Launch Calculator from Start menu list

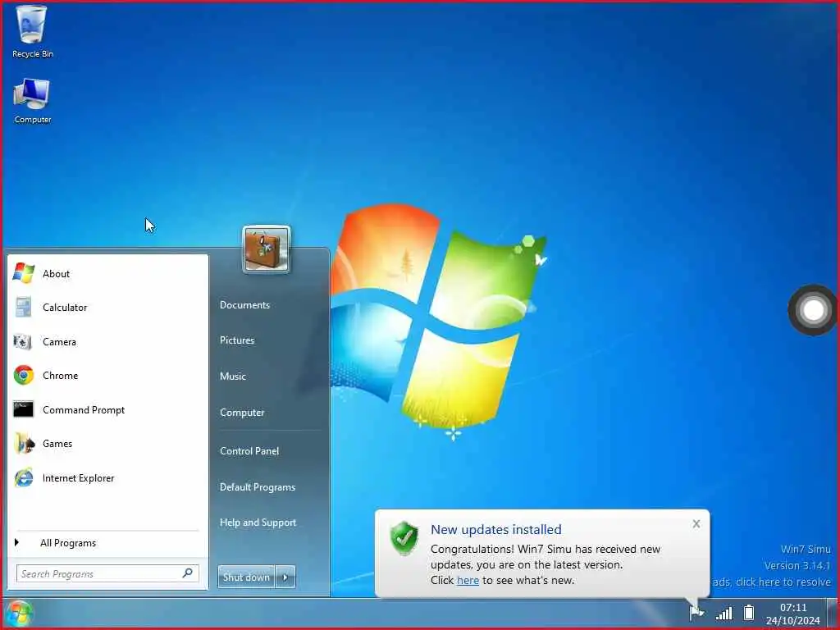[107, 308]
